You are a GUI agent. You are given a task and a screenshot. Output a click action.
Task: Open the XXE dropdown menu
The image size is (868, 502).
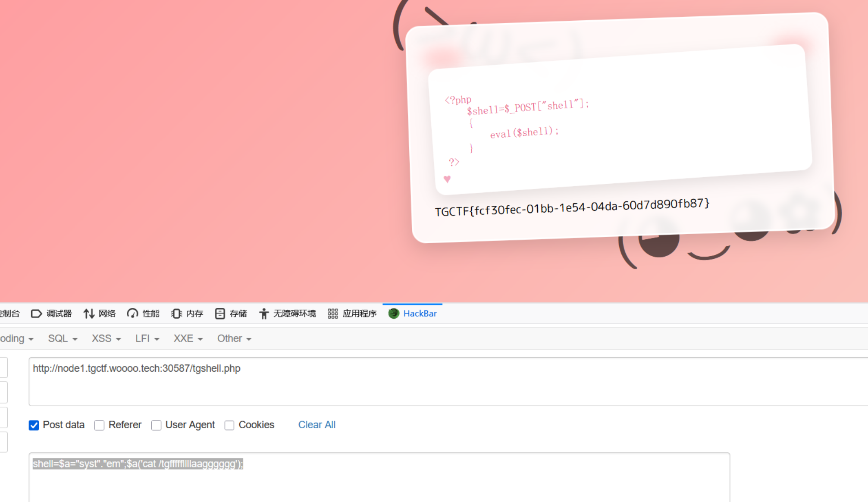point(188,339)
